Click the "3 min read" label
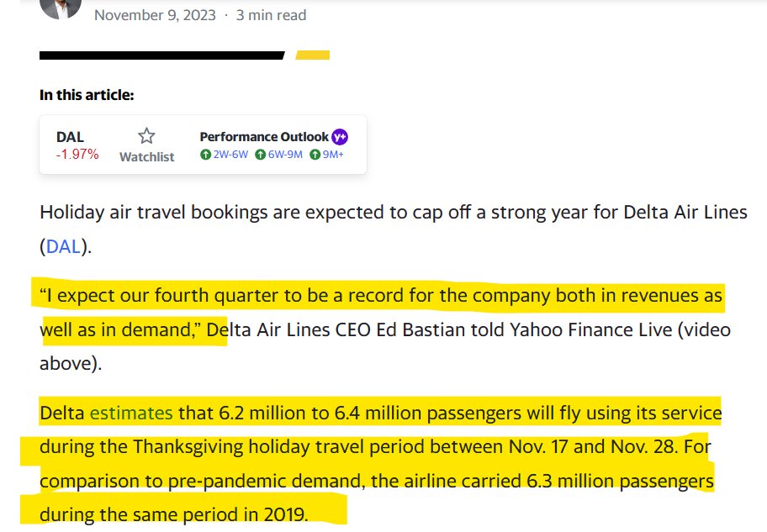The height and width of the screenshot is (532, 767). tap(271, 15)
